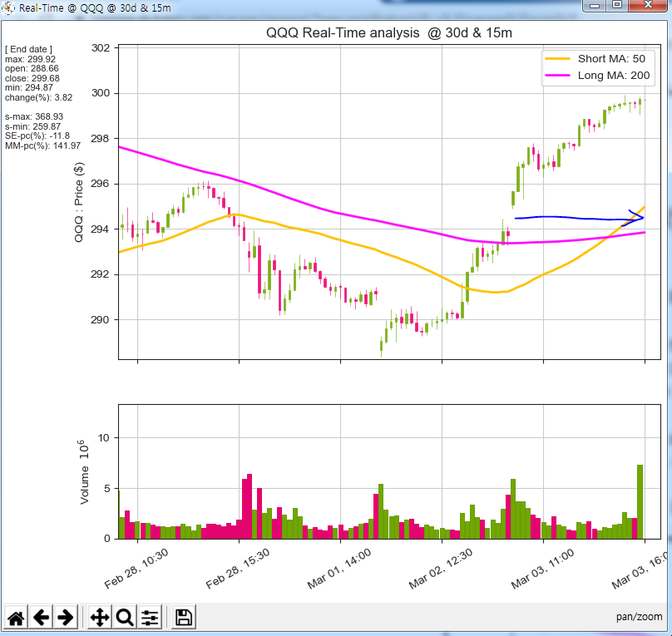The width and height of the screenshot is (672, 636).
Task: Click the 'SE-pc(%): -11.8' stat text
Action: (37, 136)
